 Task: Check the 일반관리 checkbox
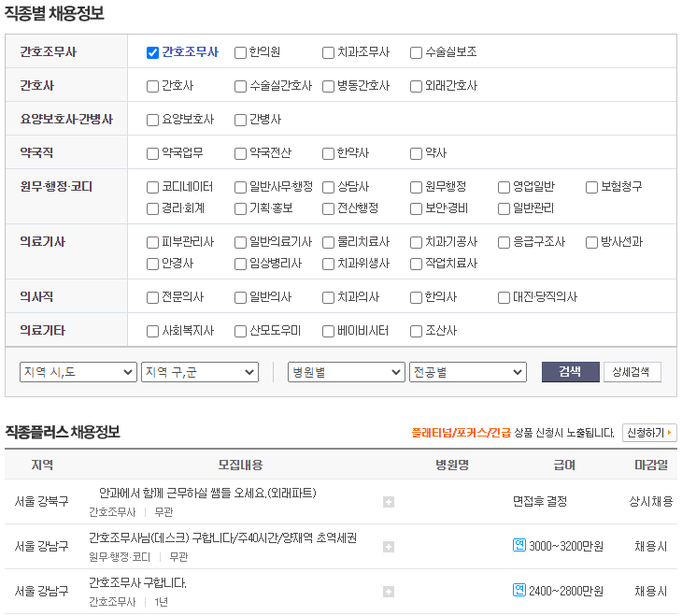click(504, 208)
